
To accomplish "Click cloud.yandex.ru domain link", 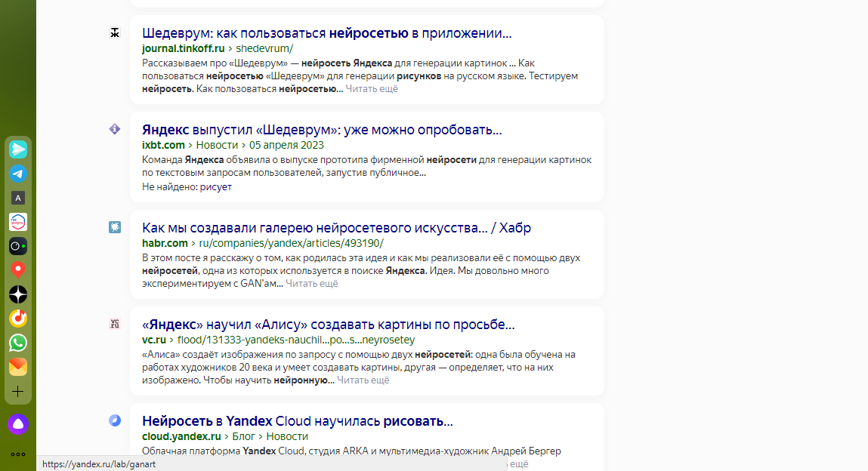I will coord(181,436).
